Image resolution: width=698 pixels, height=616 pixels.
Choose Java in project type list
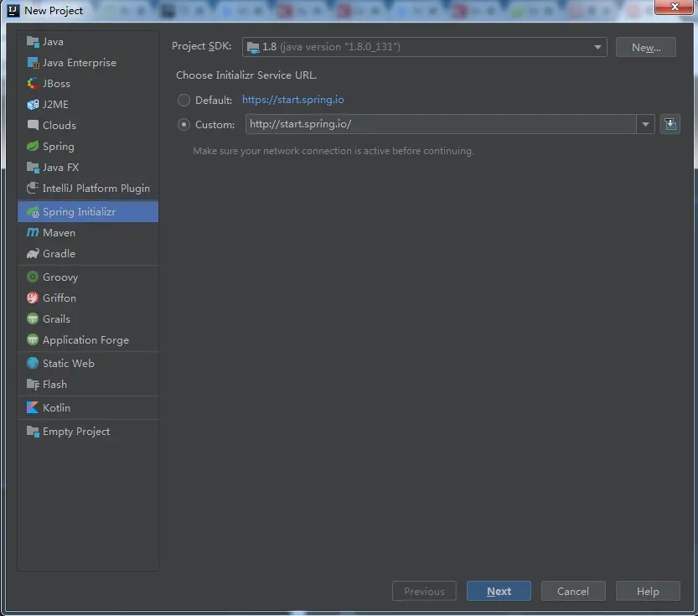(88, 42)
